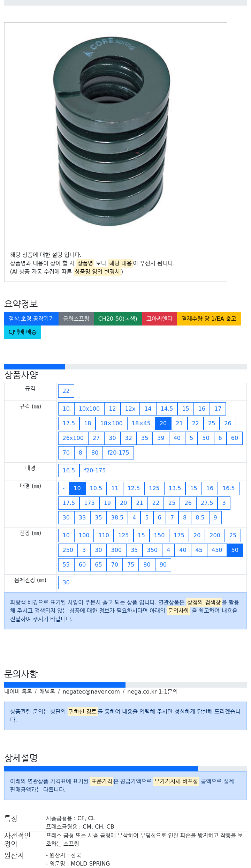Click the CH20-50(녹색) green tag
This screenshot has height=868, width=251.
[x=118, y=319]
